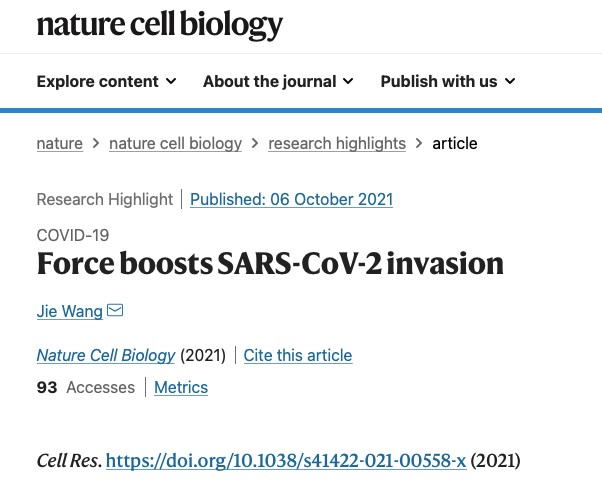Click the chevron arrow next to Publish with us

pos(509,81)
